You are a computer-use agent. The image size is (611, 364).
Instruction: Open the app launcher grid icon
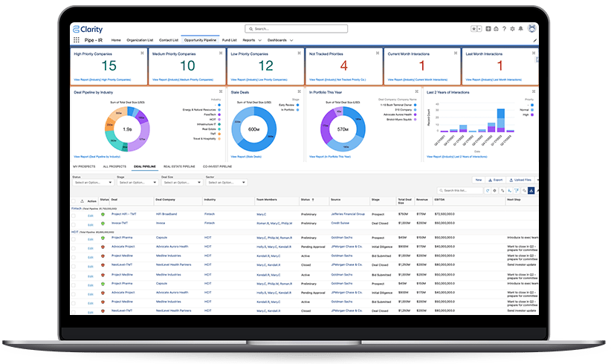point(77,40)
